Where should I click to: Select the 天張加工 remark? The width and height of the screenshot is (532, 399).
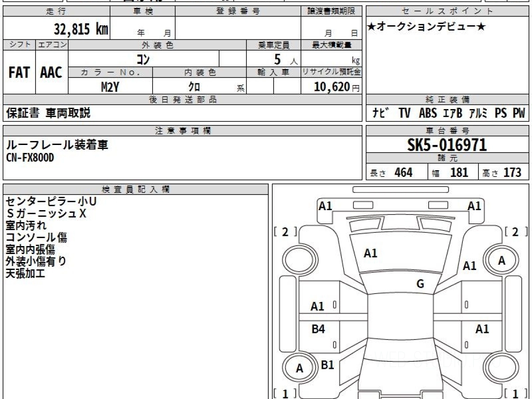[x=25, y=274]
